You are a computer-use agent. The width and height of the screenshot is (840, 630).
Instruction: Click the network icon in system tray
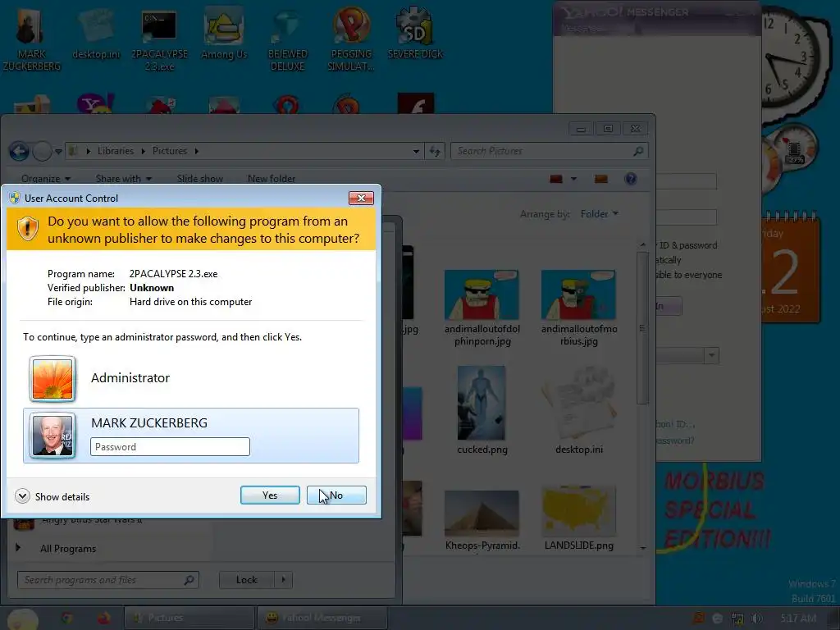pos(737,619)
